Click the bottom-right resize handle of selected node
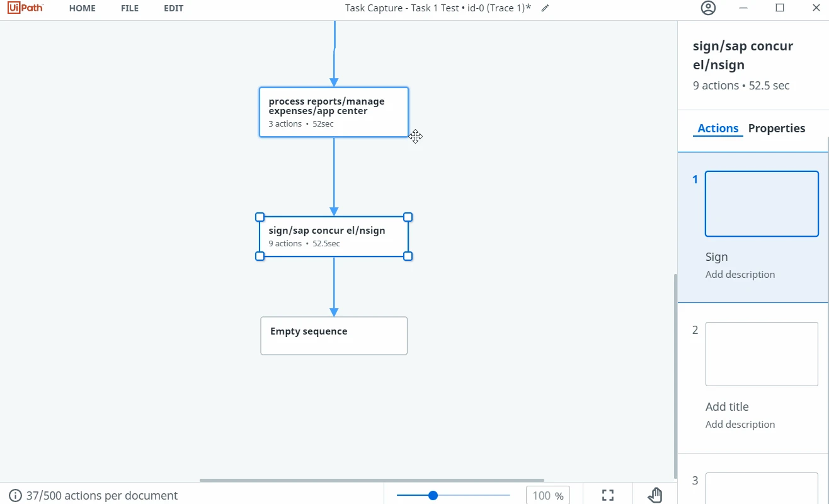Viewport: 829px width, 504px height. 408,256
